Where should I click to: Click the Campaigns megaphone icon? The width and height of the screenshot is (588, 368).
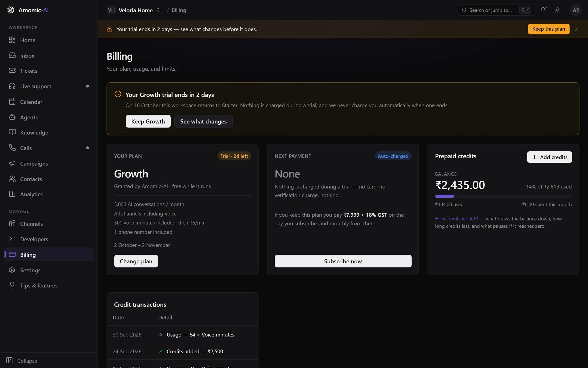(12, 163)
